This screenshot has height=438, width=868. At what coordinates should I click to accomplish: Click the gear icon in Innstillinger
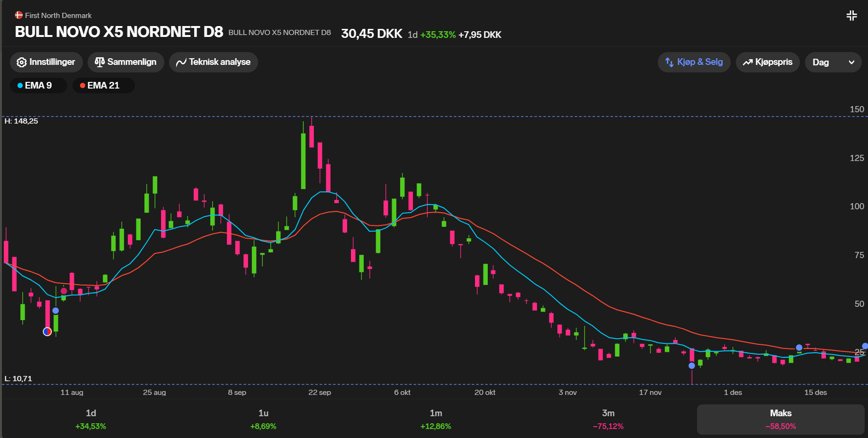(x=21, y=63)
